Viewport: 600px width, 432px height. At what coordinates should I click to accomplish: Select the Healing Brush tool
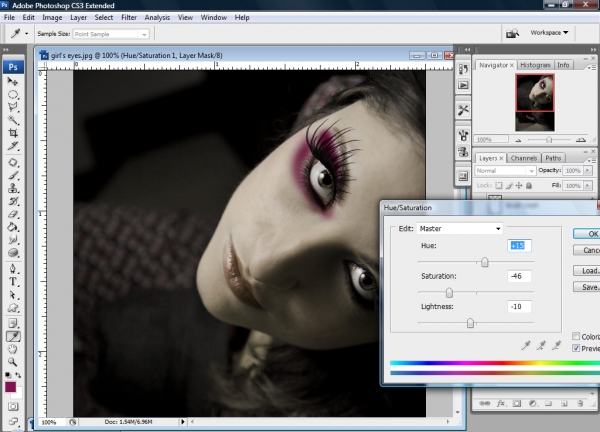click(x=13, y=163)
